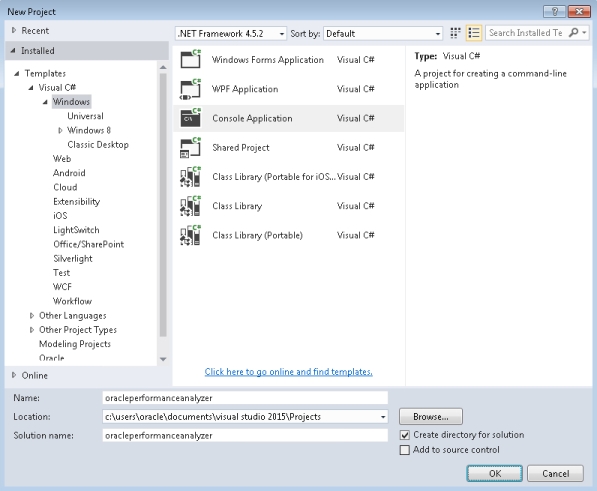
Task: Expand the Other Languages node
Action: tap(32, 316)
